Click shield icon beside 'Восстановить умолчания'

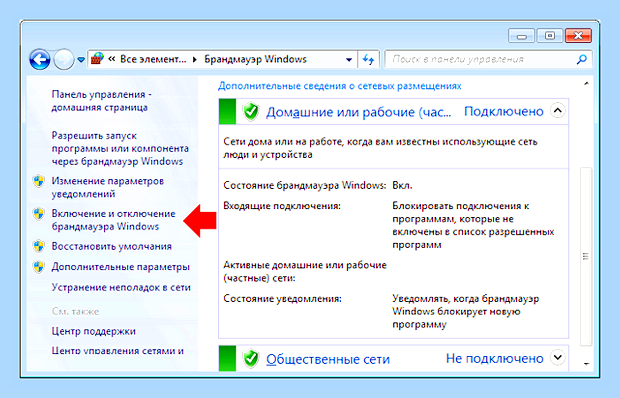38,246
